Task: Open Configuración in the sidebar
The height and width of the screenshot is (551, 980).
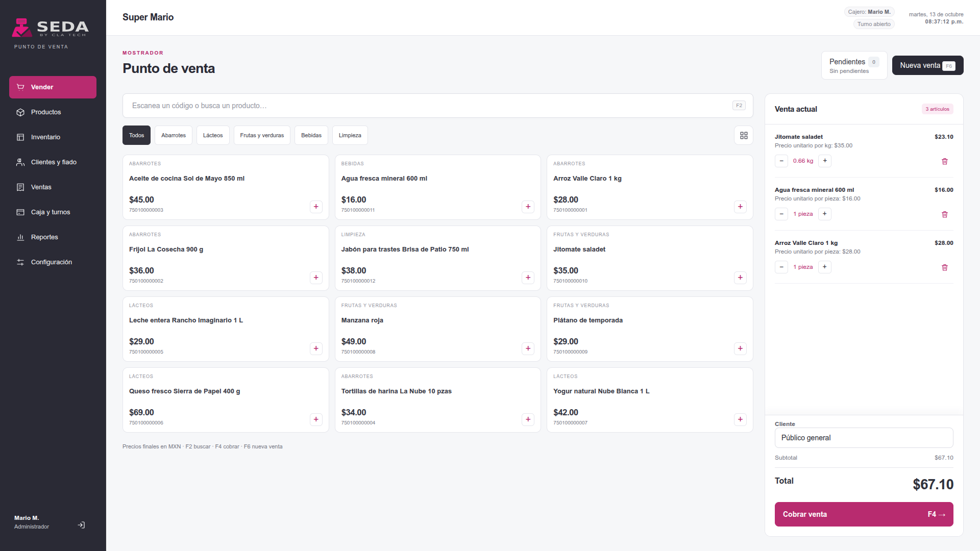Action: (x=53, y=262)
